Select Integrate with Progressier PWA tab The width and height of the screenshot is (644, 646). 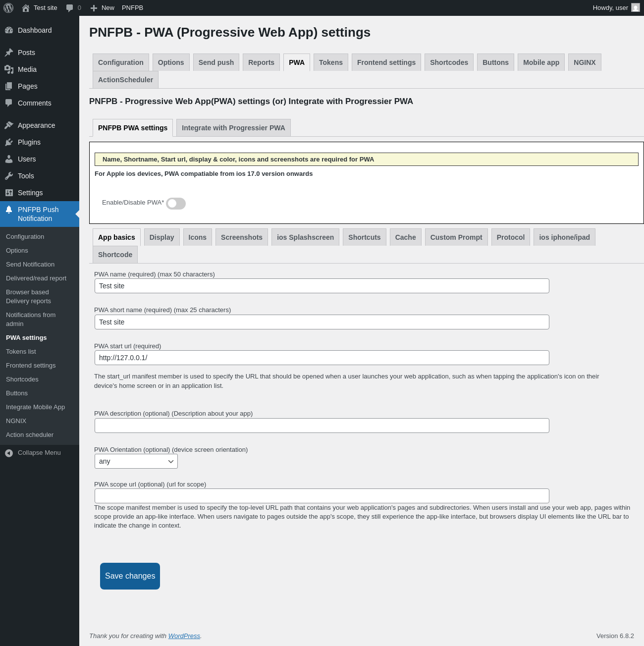pos(233,128)
